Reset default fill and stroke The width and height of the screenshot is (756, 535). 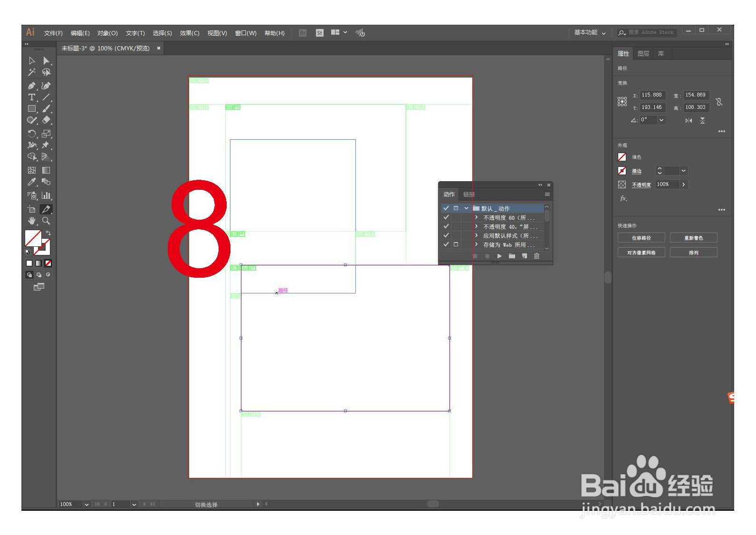click(28, 252)
